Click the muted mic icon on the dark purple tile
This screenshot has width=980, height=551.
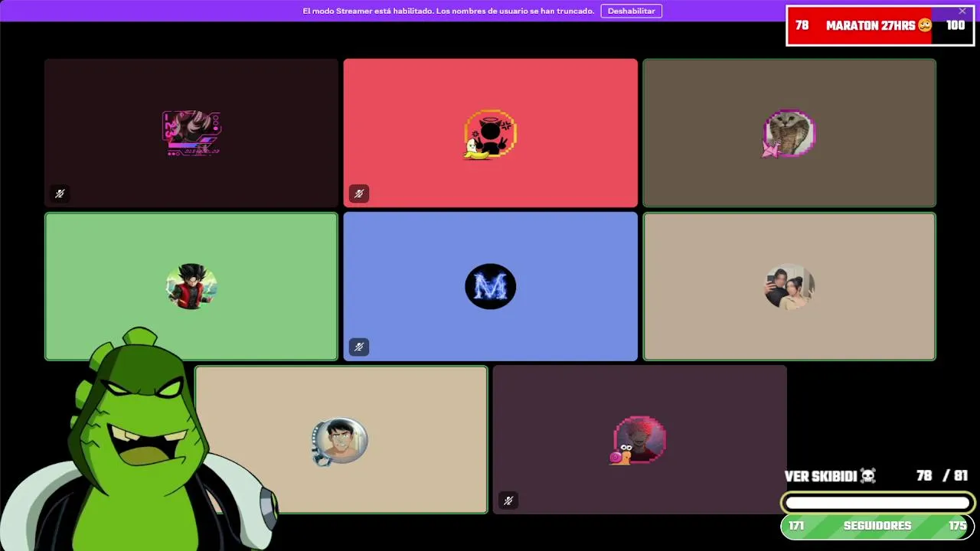pos(508,500)
